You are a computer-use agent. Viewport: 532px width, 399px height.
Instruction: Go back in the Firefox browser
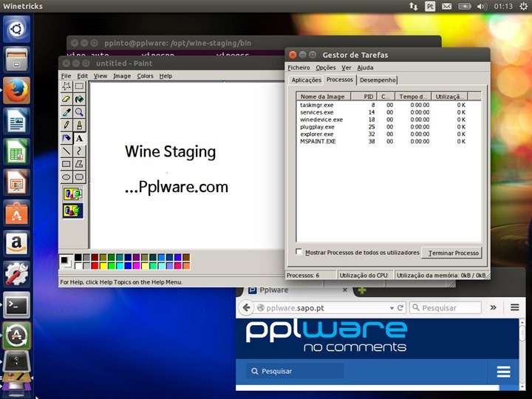[x=247, y=307]
